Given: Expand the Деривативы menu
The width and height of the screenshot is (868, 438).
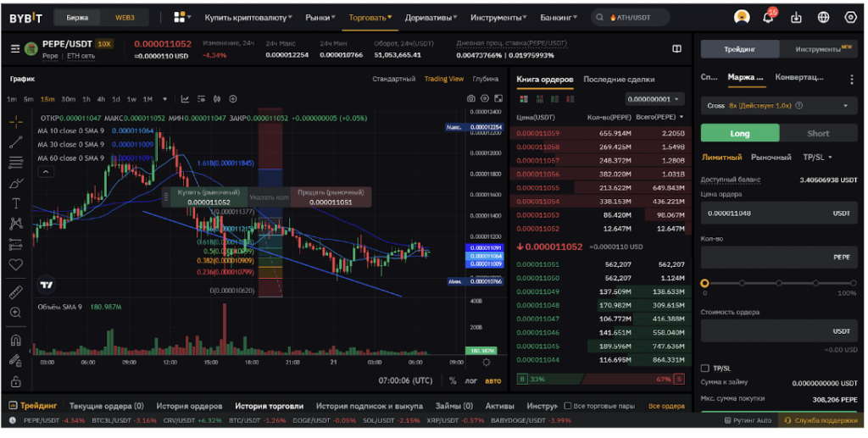Looking at the screenshot, I should [x=431, y=17].
